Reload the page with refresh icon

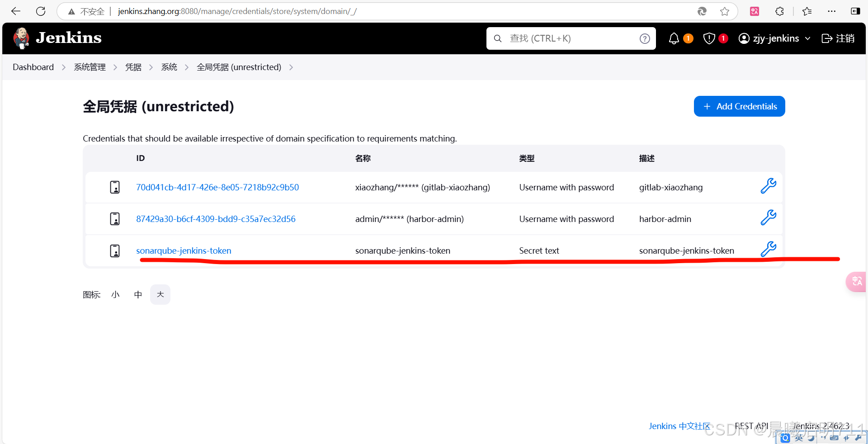(41, 11)
